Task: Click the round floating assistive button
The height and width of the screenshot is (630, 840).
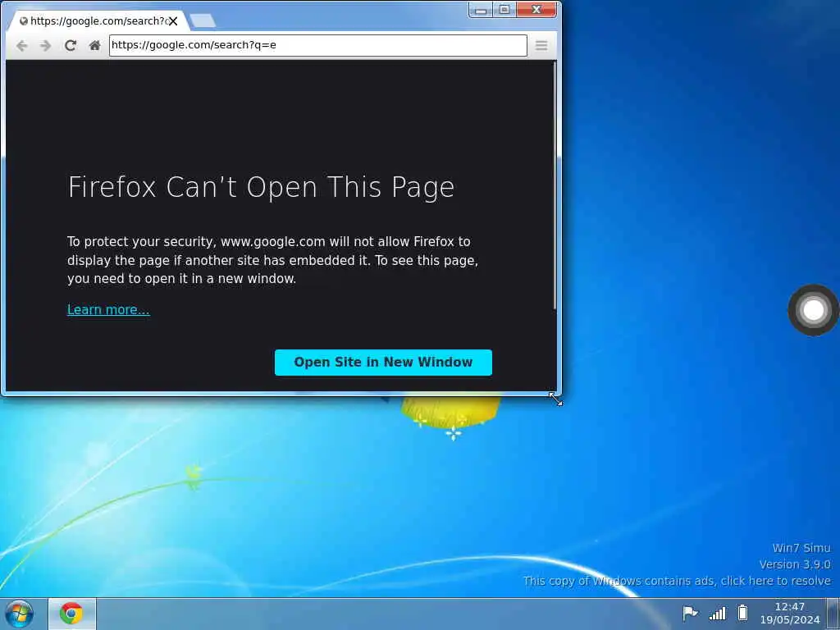Action: (x=813, y=310)
